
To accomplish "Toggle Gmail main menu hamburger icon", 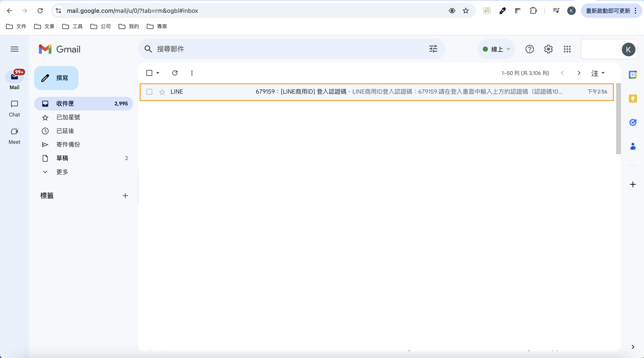I will coord(15,49).
